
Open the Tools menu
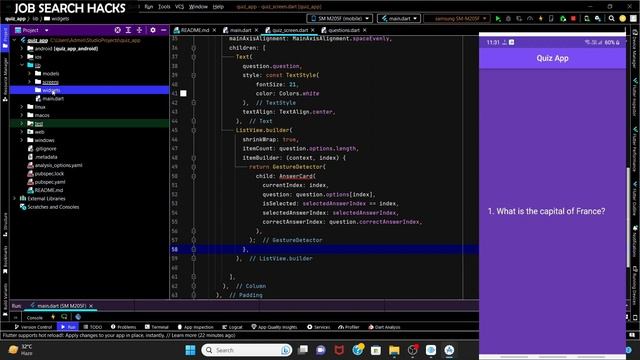[164, 7]
